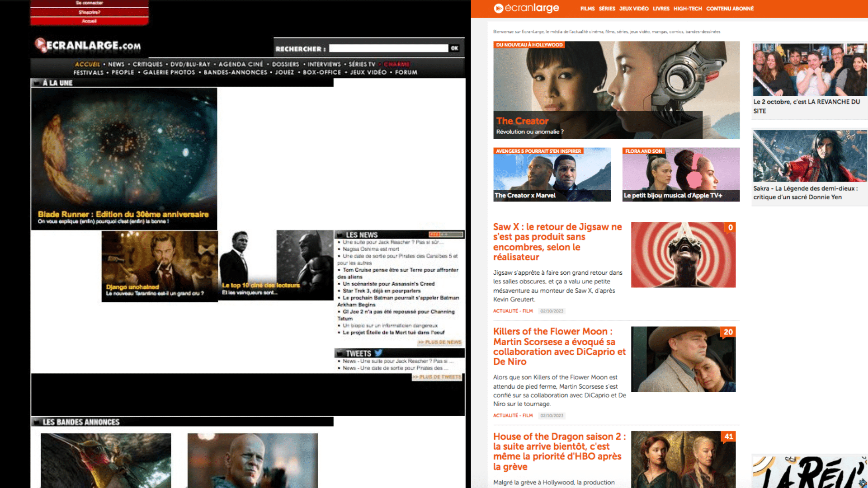
Task: Click the écranlarge logo in orange header
Action: (527, 8)
